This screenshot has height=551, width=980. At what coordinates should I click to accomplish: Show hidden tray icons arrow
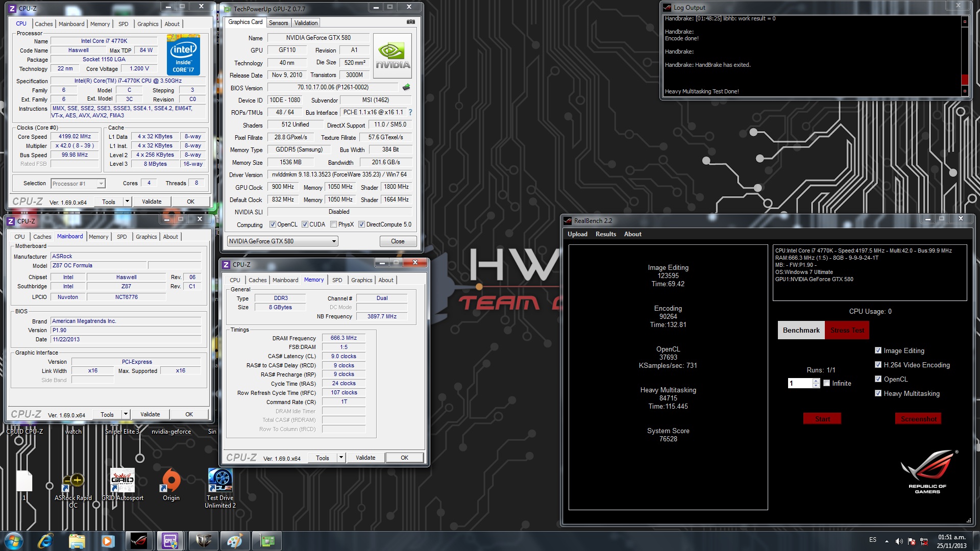tap(887, 541)
